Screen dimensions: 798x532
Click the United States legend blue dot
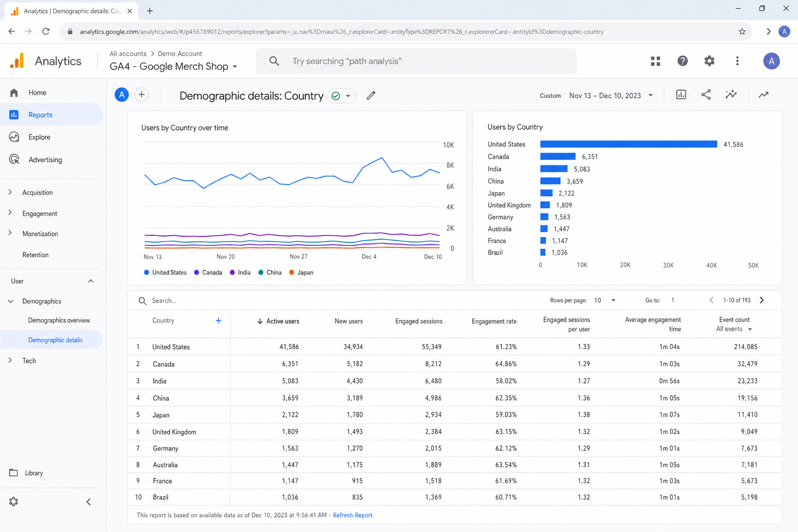coord(147,272)
